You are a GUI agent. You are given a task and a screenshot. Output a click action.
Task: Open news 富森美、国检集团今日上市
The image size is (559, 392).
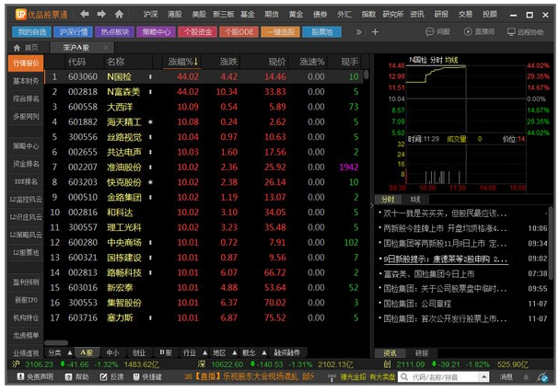click(x=429, y=273)
